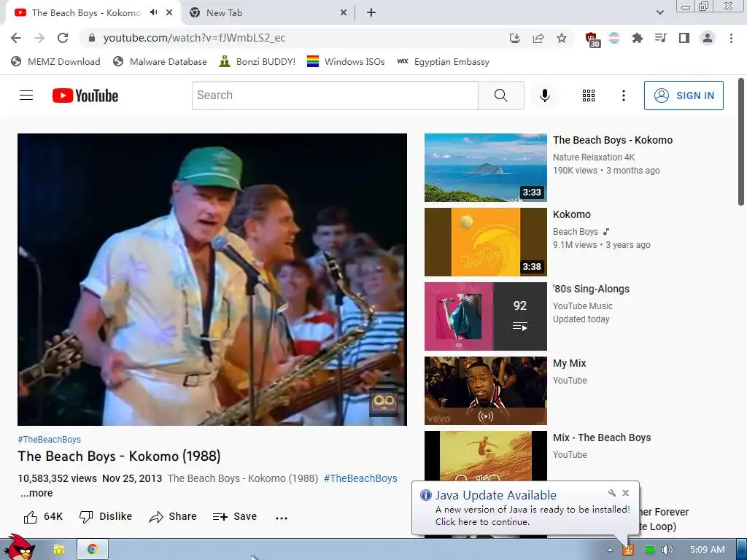Open the #TheBeachBoys hashtag above title
The image size is (747, 560).
coord(49,440)
